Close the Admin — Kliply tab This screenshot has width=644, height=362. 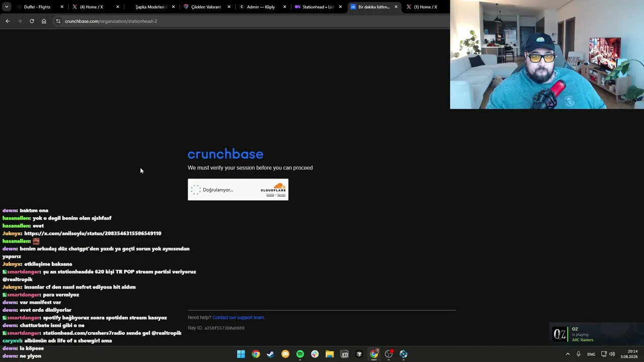(x=285, y=7)
